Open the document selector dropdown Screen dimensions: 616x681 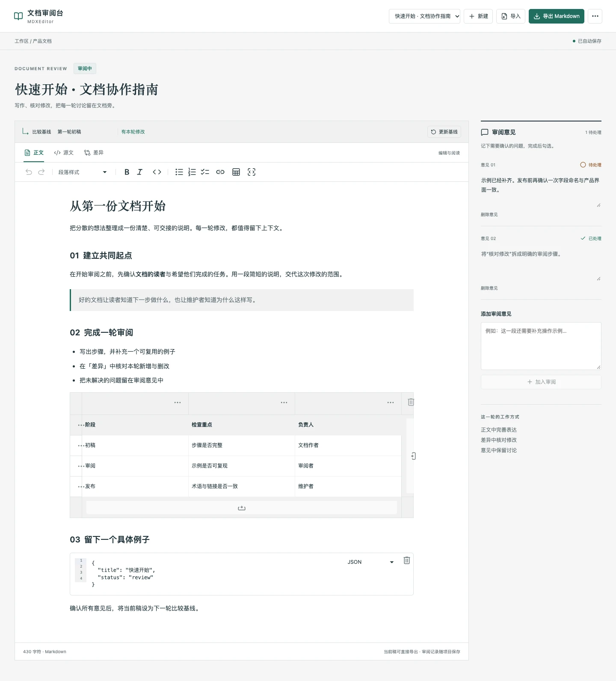coord(424,16)
